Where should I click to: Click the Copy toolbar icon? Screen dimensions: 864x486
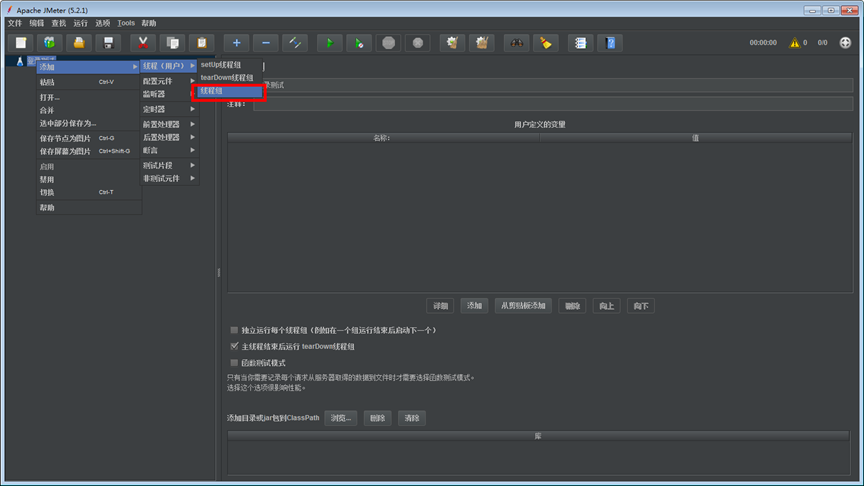point(172,43)
